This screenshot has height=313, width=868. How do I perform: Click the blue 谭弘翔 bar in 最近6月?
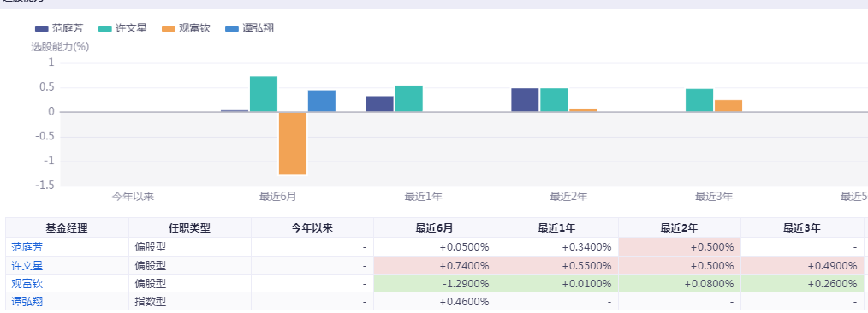(x=322, y=101)
